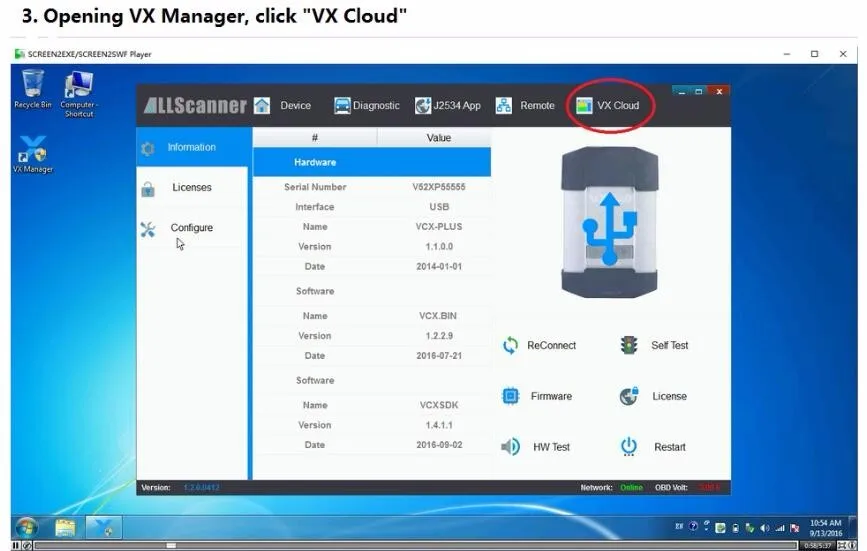The image size is (867, 551).
Task: Select serial number value V52XP55555
Action: tap(439, 187)
